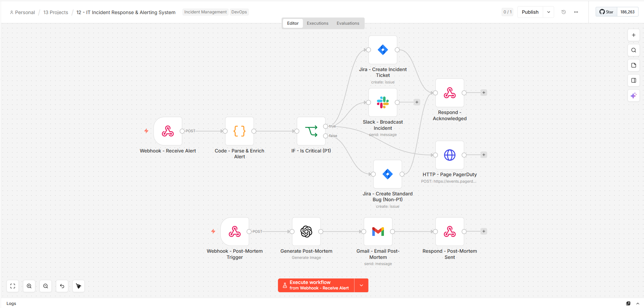Click the Publish button
This screenshot has width=644, height=308.
(x=530, y=12)
